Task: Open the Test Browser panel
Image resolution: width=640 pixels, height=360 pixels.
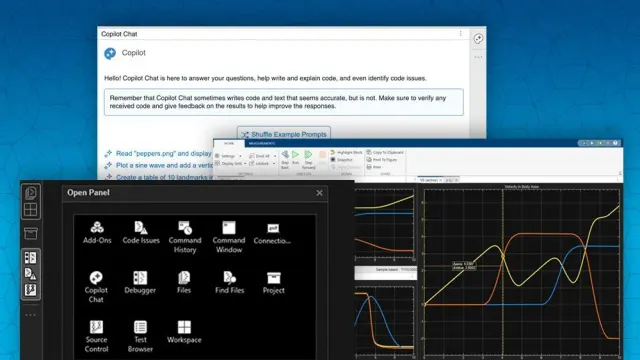Action: pyautogui.click(x=140, y=336)
